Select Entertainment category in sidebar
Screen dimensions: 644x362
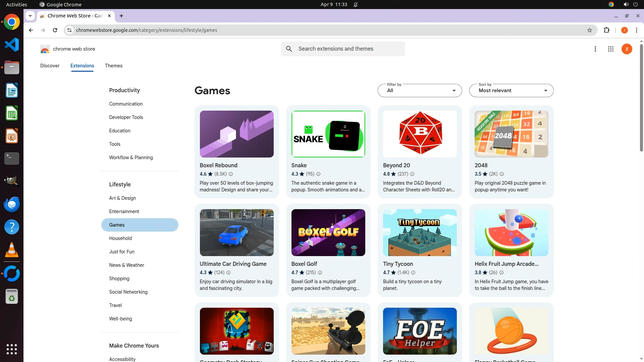[124, 212]
